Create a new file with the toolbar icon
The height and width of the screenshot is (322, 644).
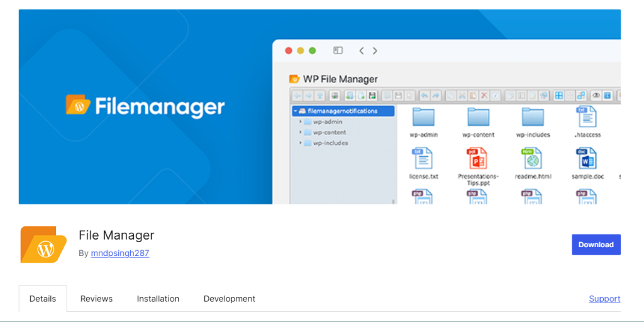(x=361, y=96)
